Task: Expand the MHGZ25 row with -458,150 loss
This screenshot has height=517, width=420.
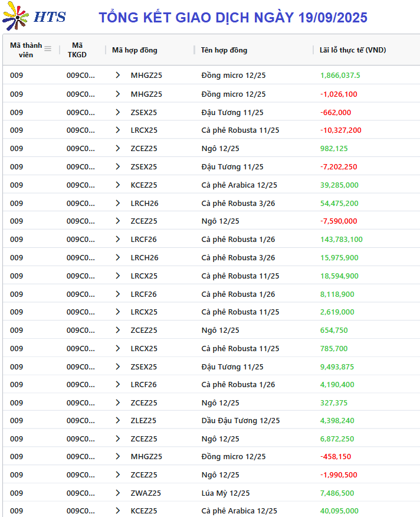Action: [118, 456]
